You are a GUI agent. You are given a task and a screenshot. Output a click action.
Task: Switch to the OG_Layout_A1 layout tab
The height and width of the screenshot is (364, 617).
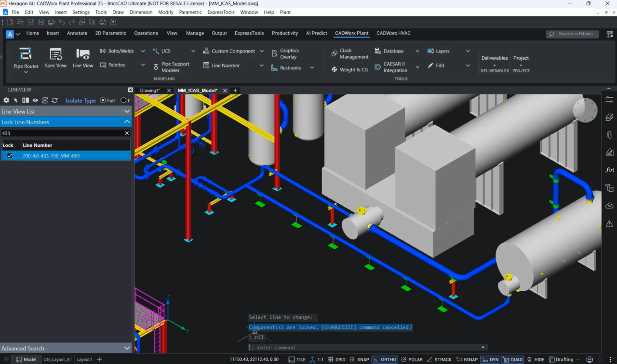coord(57,359)
